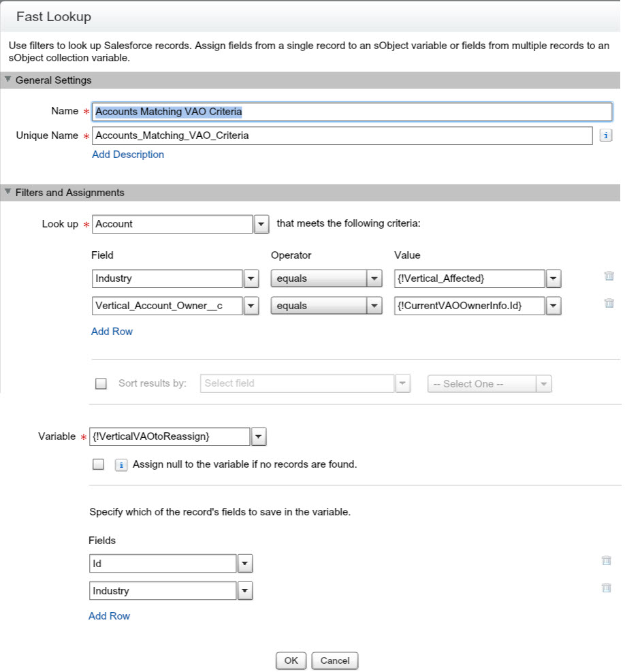Viewport: 625px width, 672px height.
Task: Open the Id field dropdown arrow
Action: click(245, 564)
